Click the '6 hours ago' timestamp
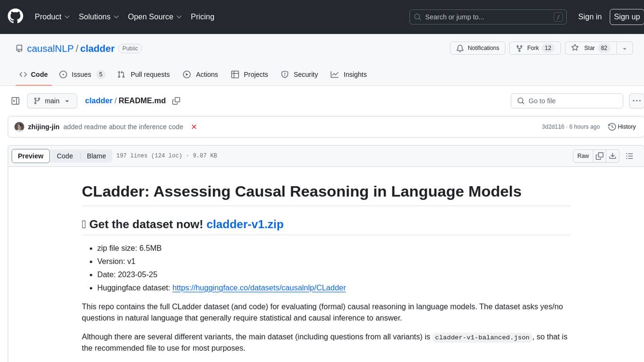This screenshot has width=644, height=362. [585, 127]
